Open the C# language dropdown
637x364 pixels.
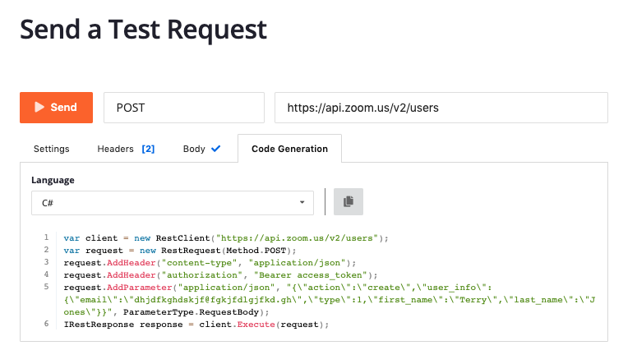172,202
